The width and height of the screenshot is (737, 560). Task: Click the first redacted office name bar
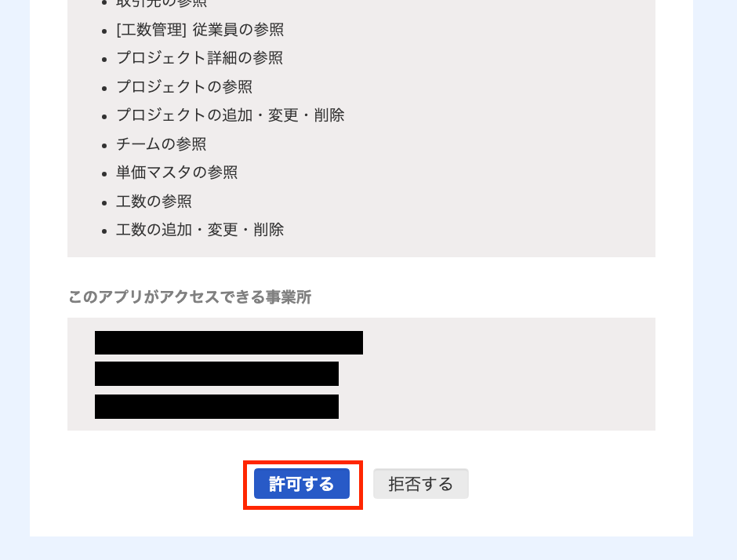click(x=229, y=342)
